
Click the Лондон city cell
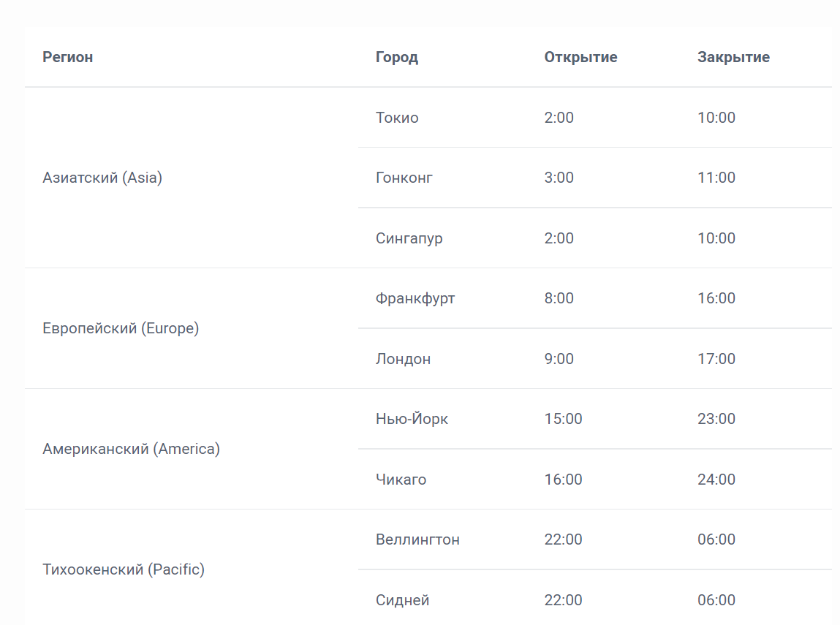pos(404,359)
